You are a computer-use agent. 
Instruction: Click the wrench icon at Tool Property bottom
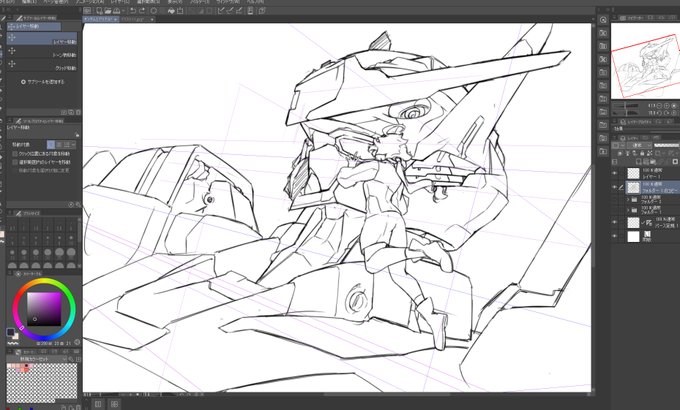click(78, 204)
